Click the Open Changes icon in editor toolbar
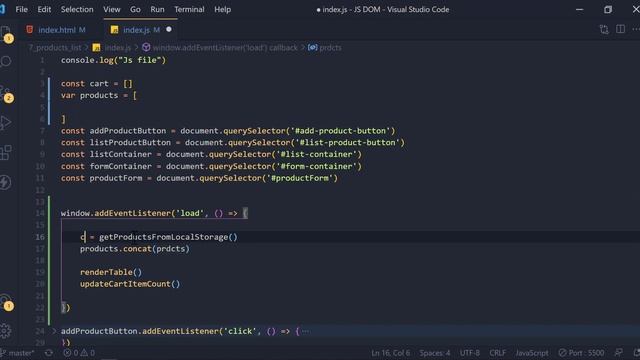Viewport: 640px width, 360px height. click(604, 29)
